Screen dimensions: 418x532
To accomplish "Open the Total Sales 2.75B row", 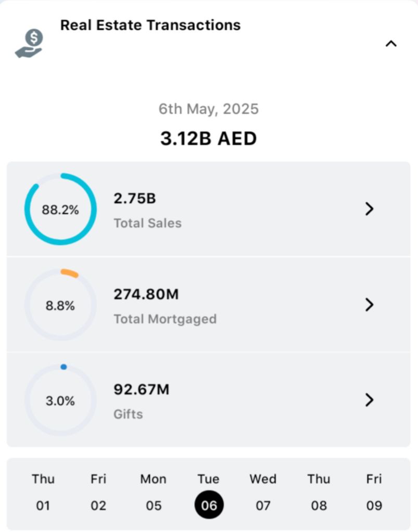I will coord(208,210).
